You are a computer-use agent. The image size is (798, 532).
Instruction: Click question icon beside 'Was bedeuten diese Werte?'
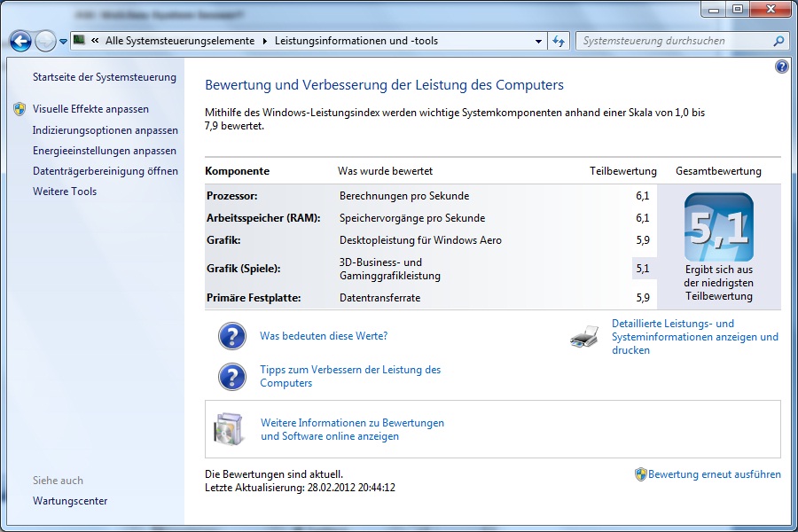pos(232,336)
